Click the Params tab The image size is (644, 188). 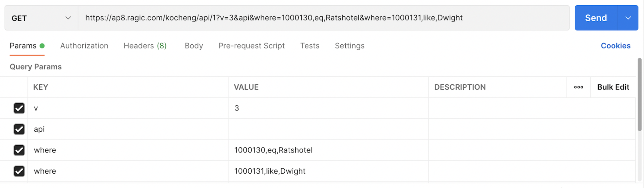[23, 46]
